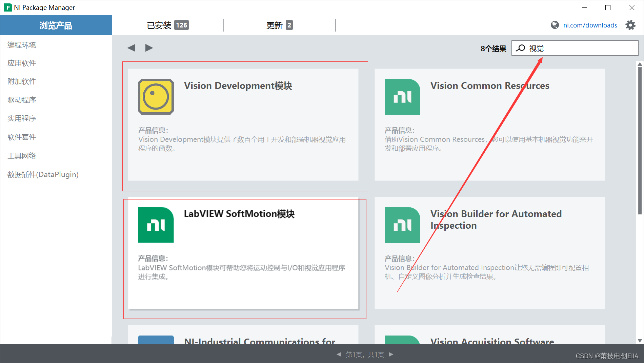
Task: Click the Vision Builder for Automated Inspection icon
Action: [x=402, y=225]
